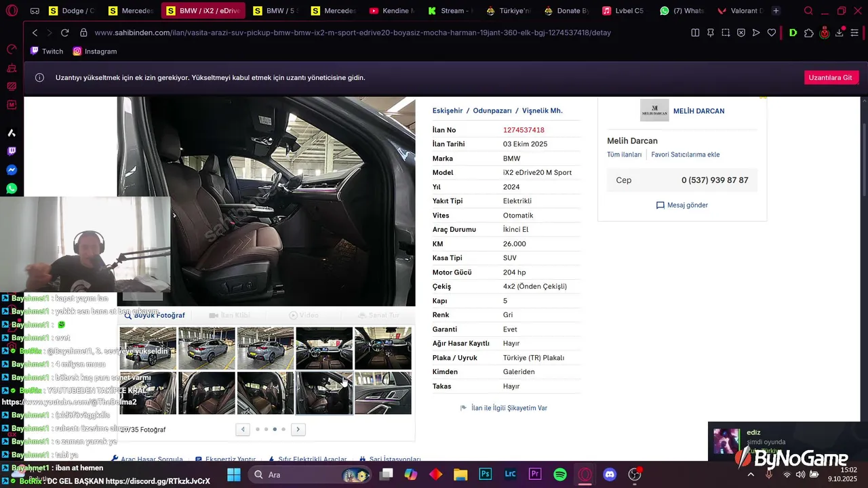868x488 pixels.
Task: Open the Aria AI sidebar icon
Action: [12, 133]
